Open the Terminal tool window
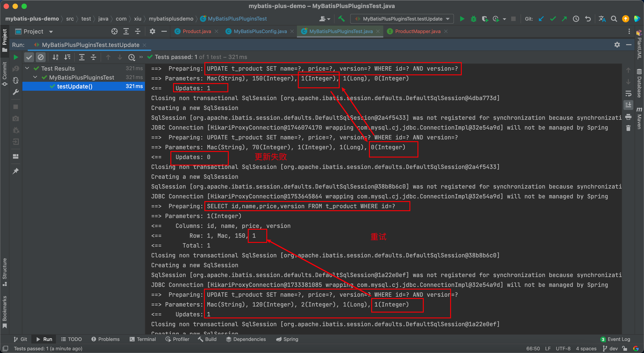The height and width of the screenshot is (353, 644). pyautogui.click(x=143, y=339)
